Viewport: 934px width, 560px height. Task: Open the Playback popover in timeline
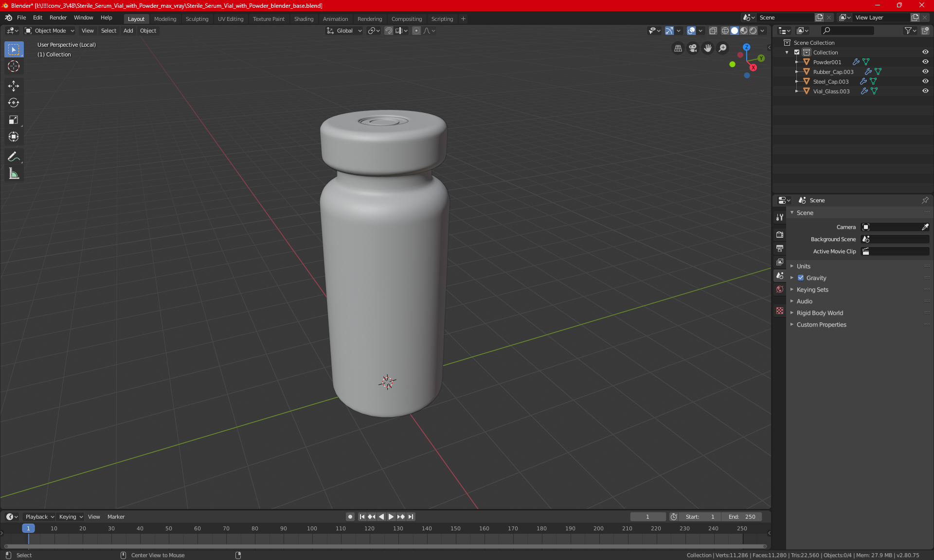pos(39,517)
